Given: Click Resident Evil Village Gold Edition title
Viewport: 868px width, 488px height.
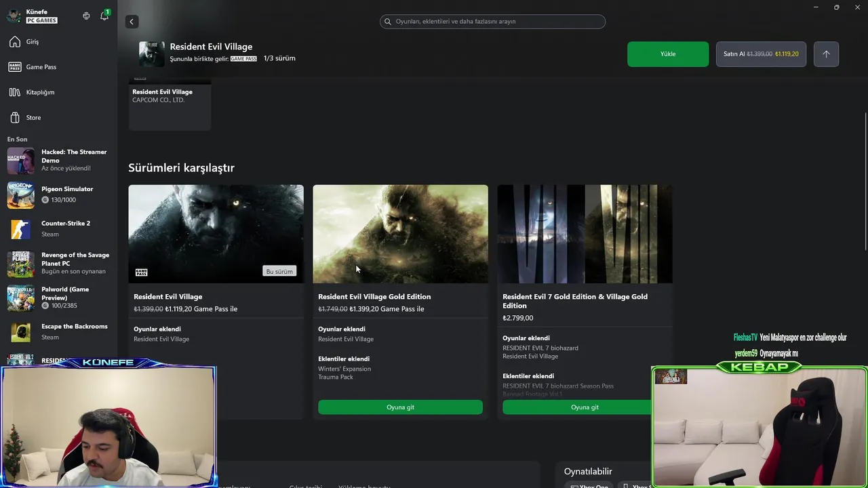Looking at the screenshot, I should (374, 297).
